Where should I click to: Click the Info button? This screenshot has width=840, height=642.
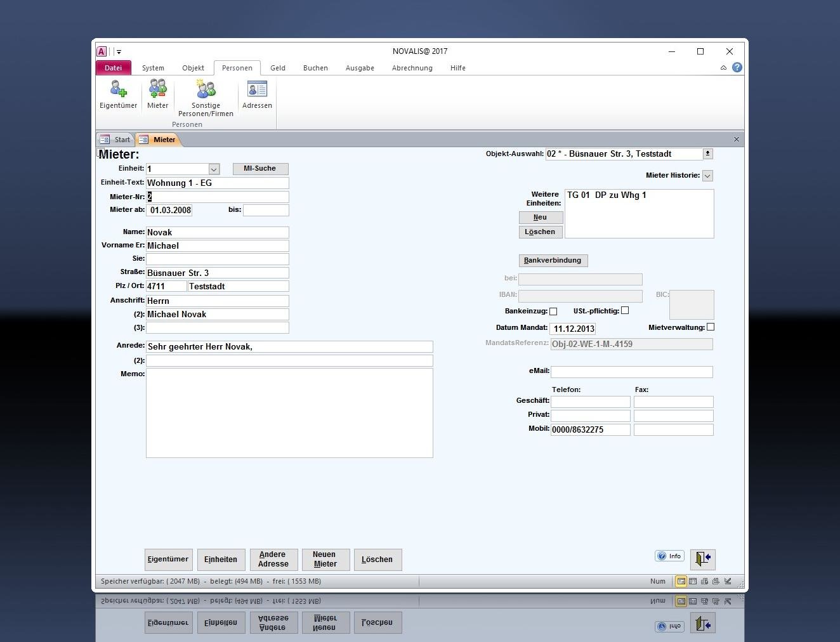[669, 556]
